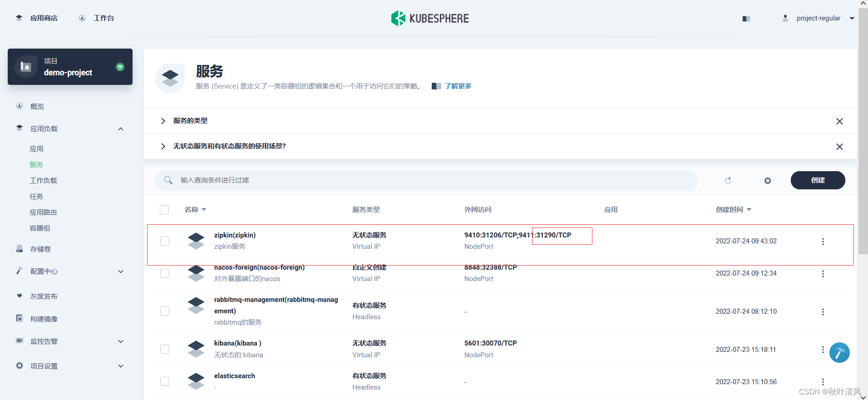Viewport: 868px width, 400px height.
Task: Click the KubeSphere logo
Action: (430, 18)
